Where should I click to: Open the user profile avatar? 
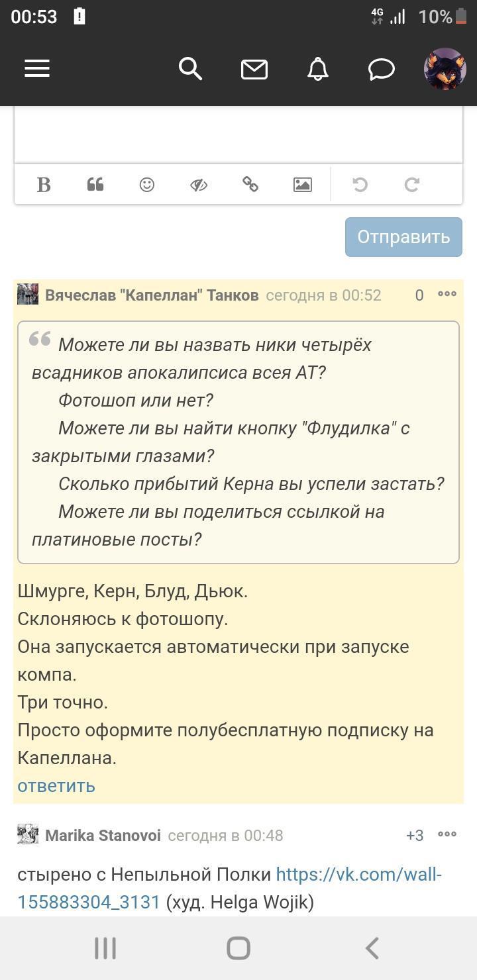coord(445,69)
